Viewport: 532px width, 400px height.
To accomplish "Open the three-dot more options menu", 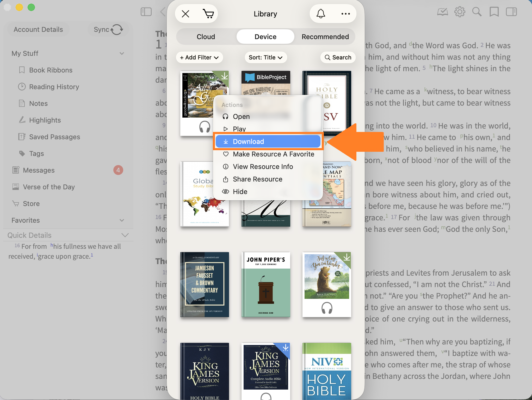I will coord(345,14).
